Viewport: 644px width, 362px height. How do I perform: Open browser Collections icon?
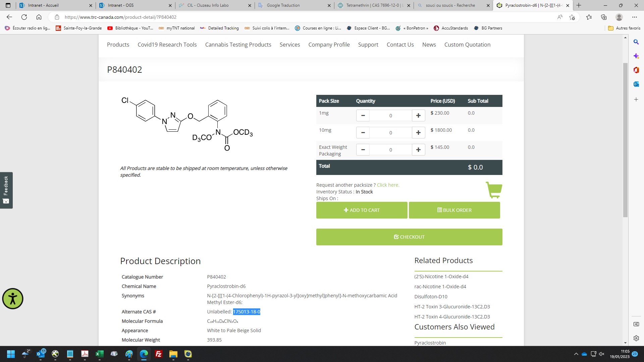(604, 17)
